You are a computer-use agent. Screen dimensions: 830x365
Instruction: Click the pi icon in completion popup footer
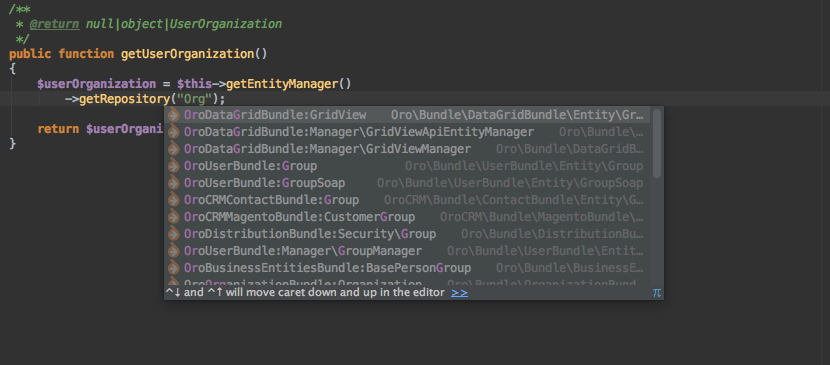point(656,293)
